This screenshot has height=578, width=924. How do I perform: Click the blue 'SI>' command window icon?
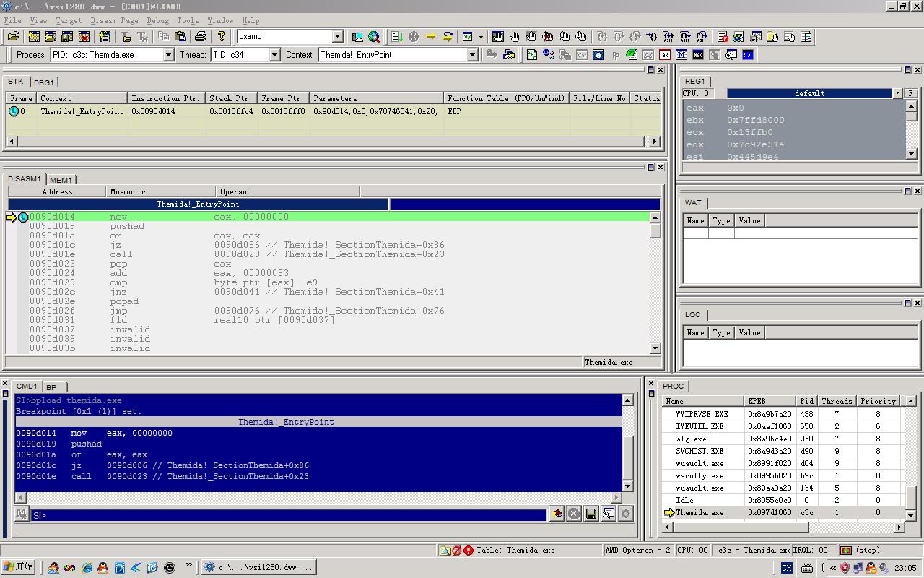click(x=748, y=55)
